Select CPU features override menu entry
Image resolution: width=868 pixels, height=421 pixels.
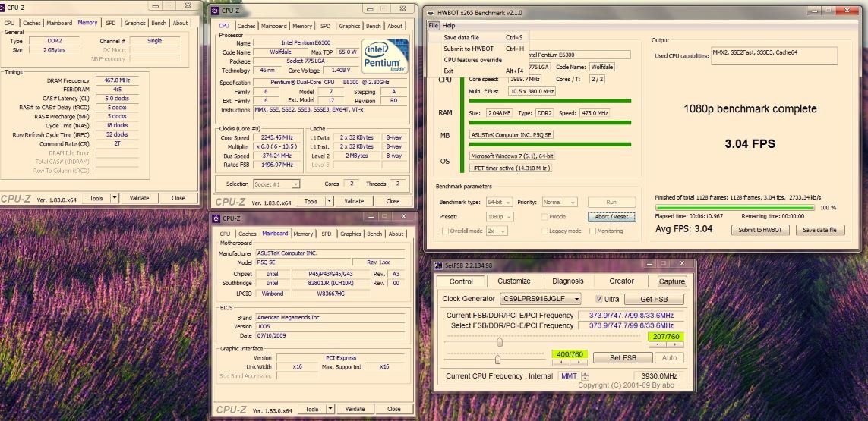coord(478,60)
